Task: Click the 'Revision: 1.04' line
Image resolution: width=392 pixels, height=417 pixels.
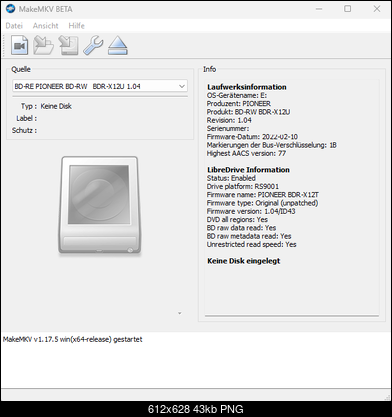Action: [x=229, y=120]
